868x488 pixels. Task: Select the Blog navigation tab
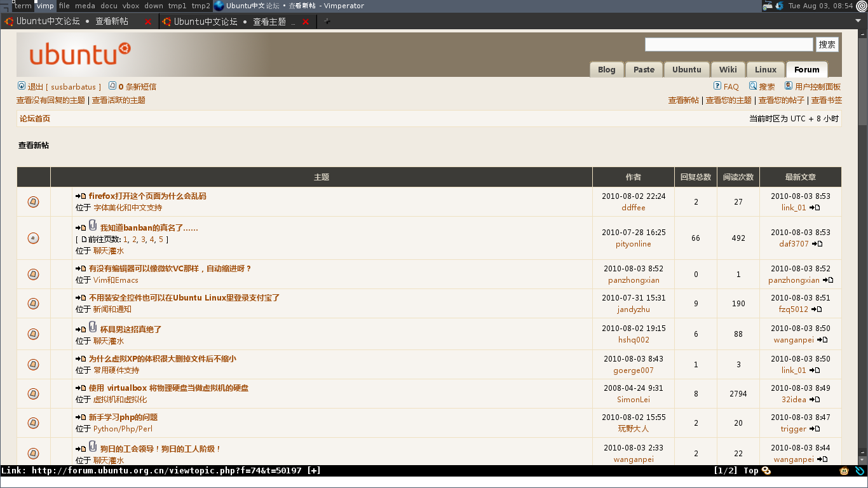tap(607, 69)
